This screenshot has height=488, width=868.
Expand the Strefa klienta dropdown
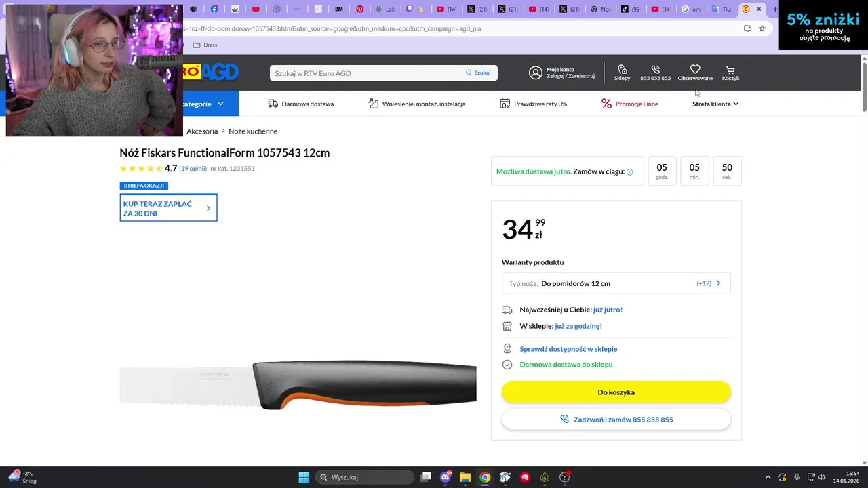[x=715, y=104]
